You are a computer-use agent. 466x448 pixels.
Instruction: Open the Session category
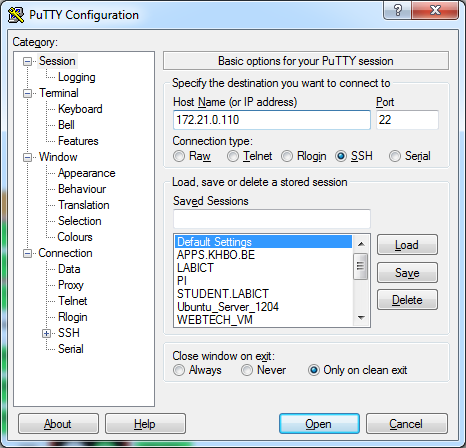click(57, 61)
